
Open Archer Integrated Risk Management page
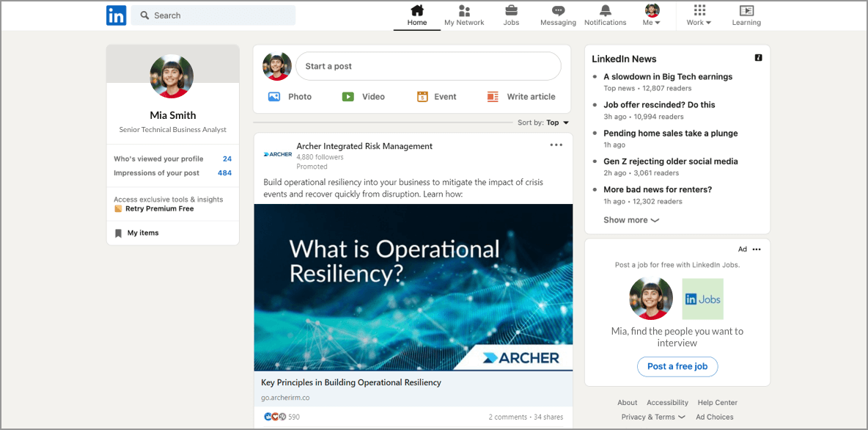click(364, 146)
